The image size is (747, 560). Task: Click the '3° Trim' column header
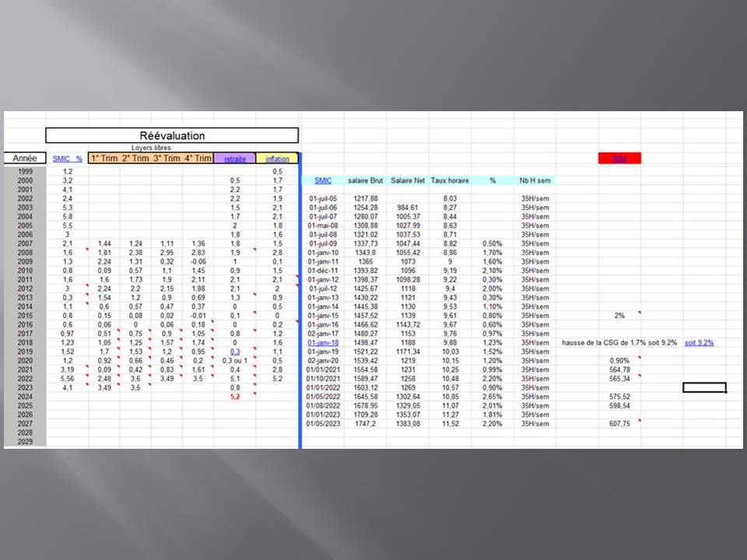[167, 158]
